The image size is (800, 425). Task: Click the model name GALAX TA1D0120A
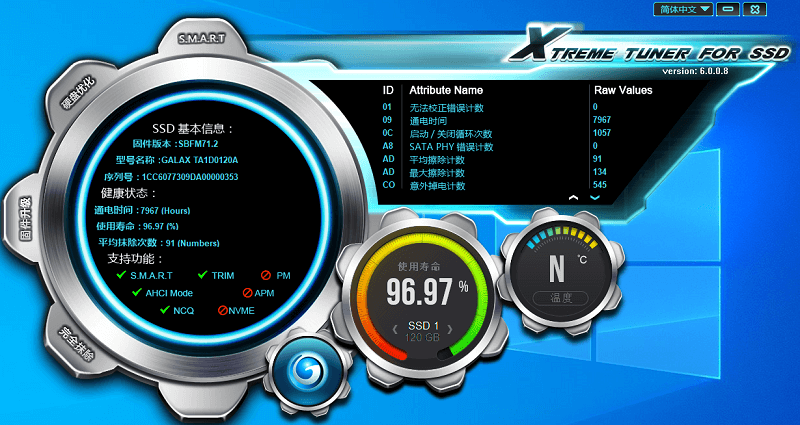[x=199, y=160]
